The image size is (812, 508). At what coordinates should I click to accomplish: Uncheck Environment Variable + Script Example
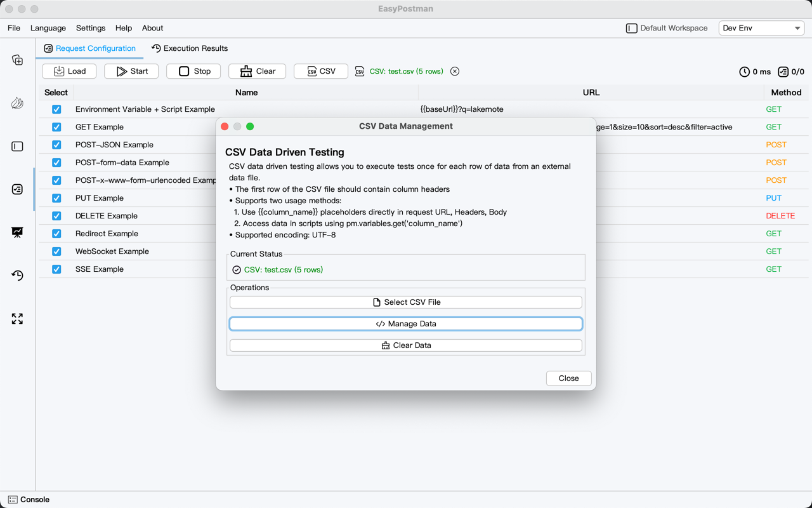[x=56, y=109]
